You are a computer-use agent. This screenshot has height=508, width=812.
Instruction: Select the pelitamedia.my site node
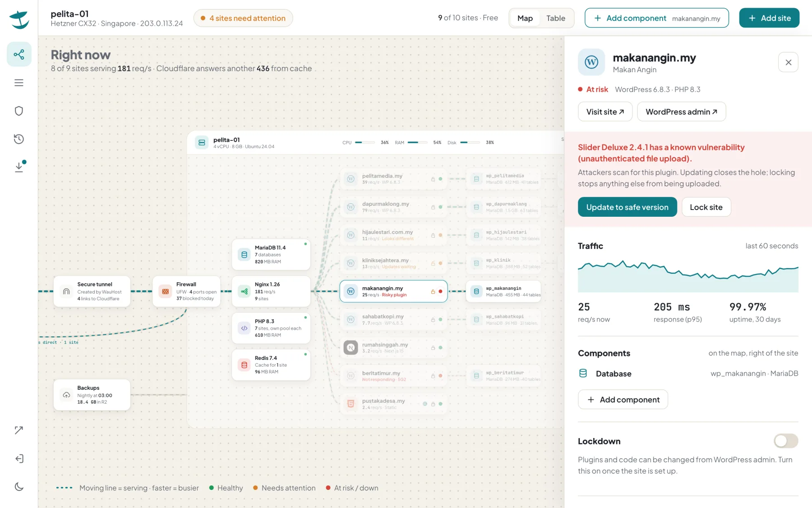tap(393, 179)
